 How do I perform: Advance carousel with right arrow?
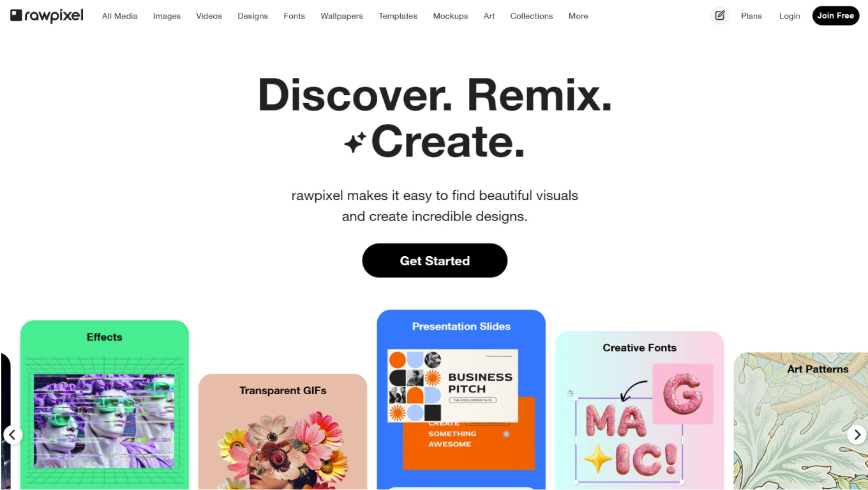coord(857,435)
